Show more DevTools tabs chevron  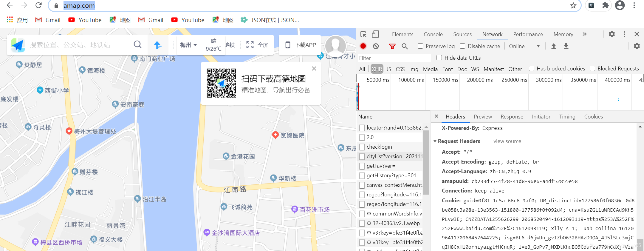point(585,34)
